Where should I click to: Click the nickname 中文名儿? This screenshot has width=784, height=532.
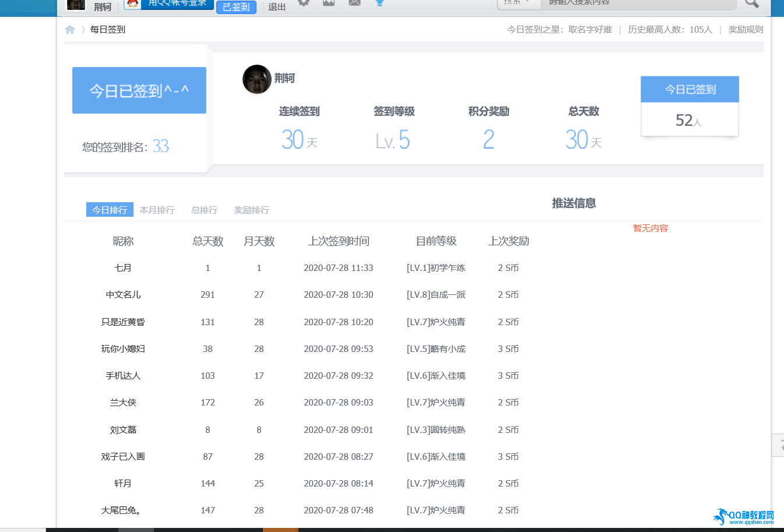tap(123, 295)
